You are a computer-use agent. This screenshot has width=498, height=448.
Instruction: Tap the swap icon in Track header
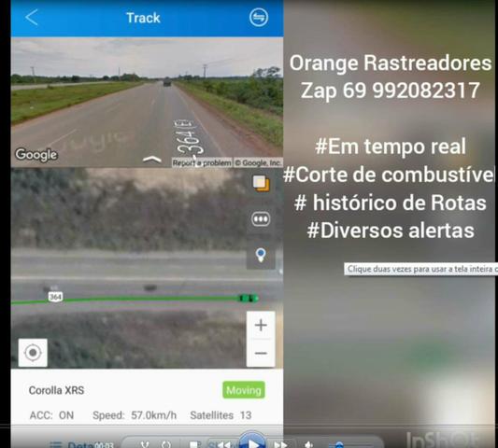click(x=259, y=17)
